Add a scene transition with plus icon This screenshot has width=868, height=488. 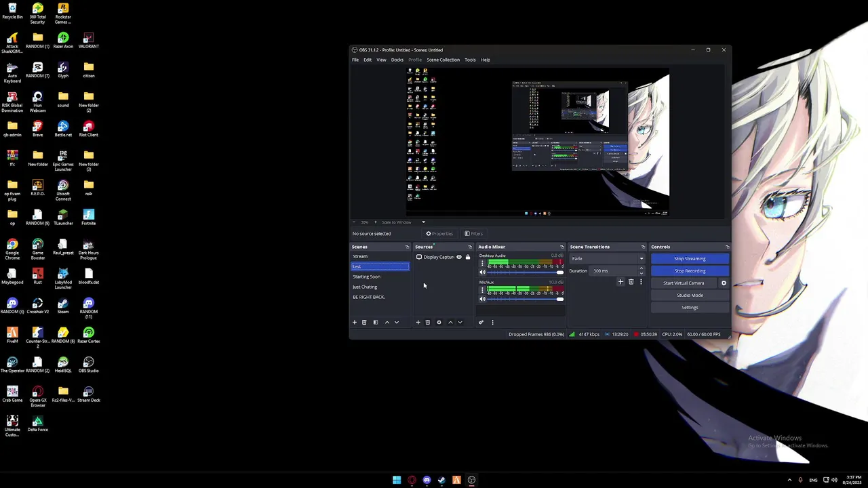pyautogui.click(x=620, y=282)
